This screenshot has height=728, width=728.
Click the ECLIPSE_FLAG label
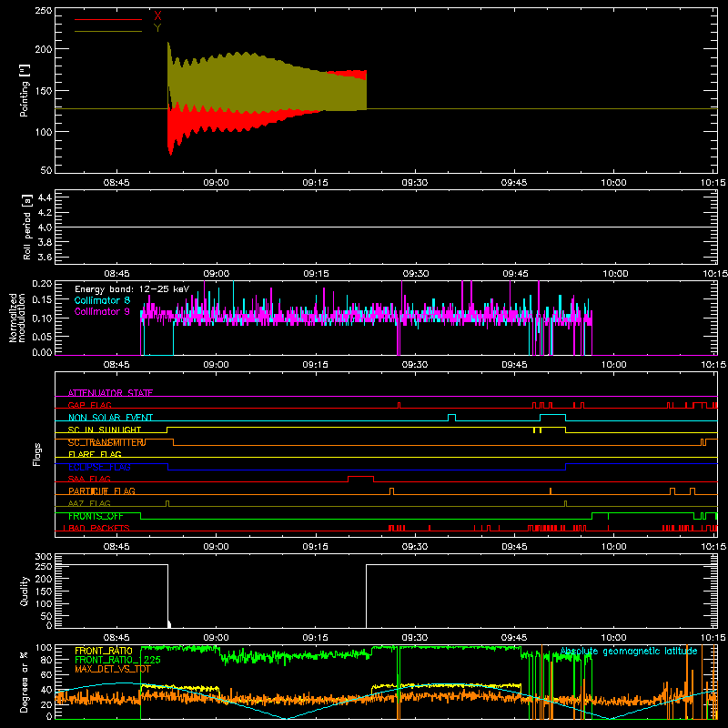(99, 467)
